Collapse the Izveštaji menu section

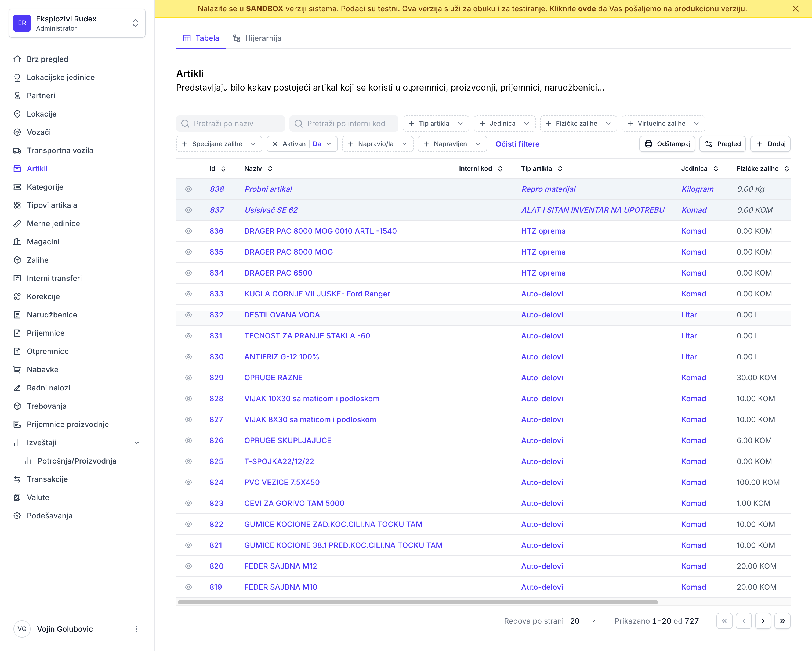point(137,443)
